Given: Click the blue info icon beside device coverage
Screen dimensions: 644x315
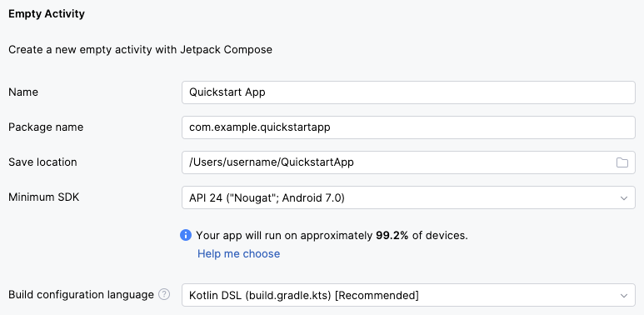Looking at the screenshot, I should 186,235.
